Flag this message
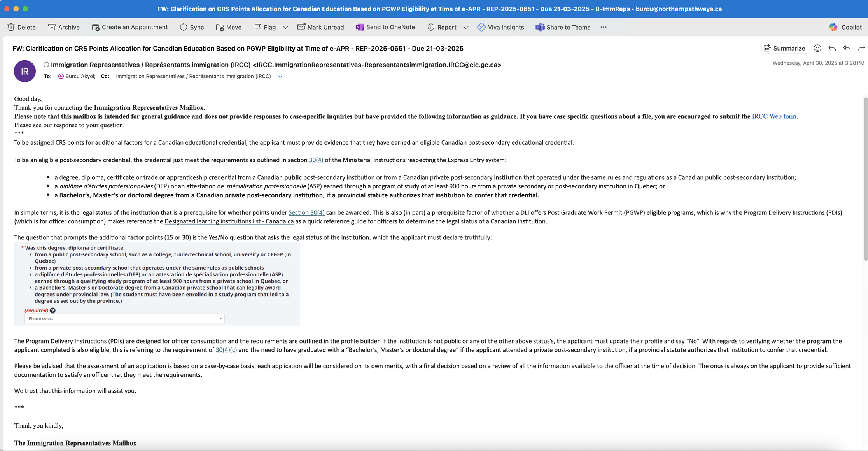868x451 pixels. pos(265,27)
